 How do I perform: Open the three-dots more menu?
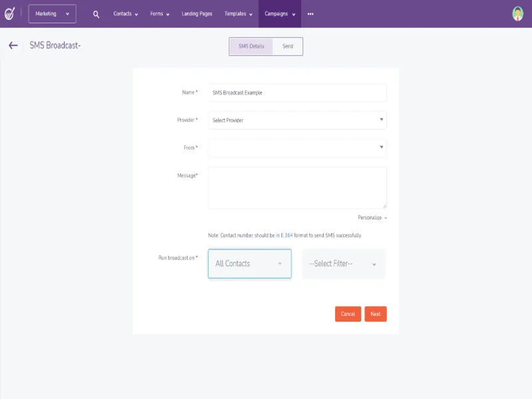tap(311, 14)
